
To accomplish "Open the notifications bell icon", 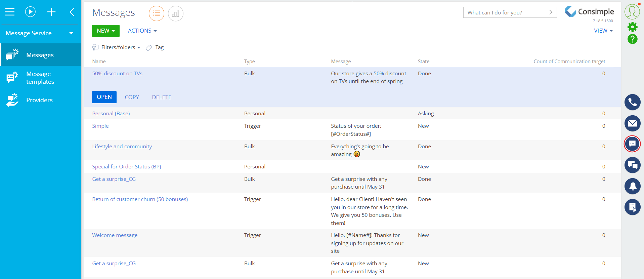I will tap(632, 186).
